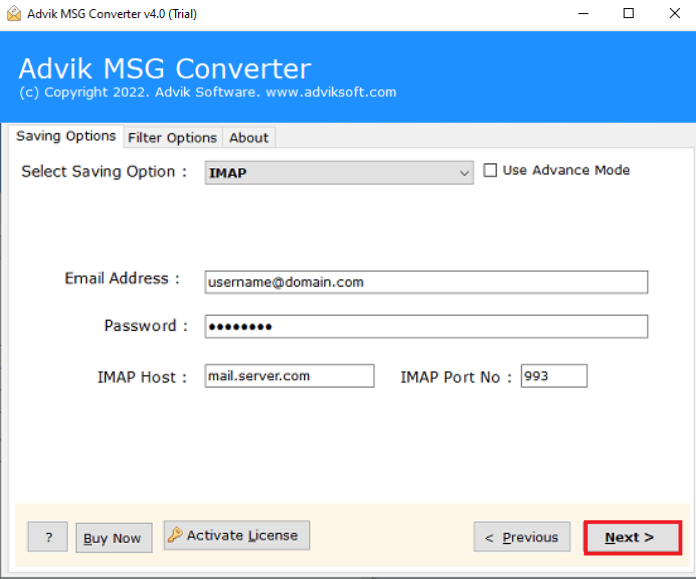Image resolution: width=696 pixels, height=579 pixels.
Task: Open help with the question mark button
Action: (x=48, y=537)
